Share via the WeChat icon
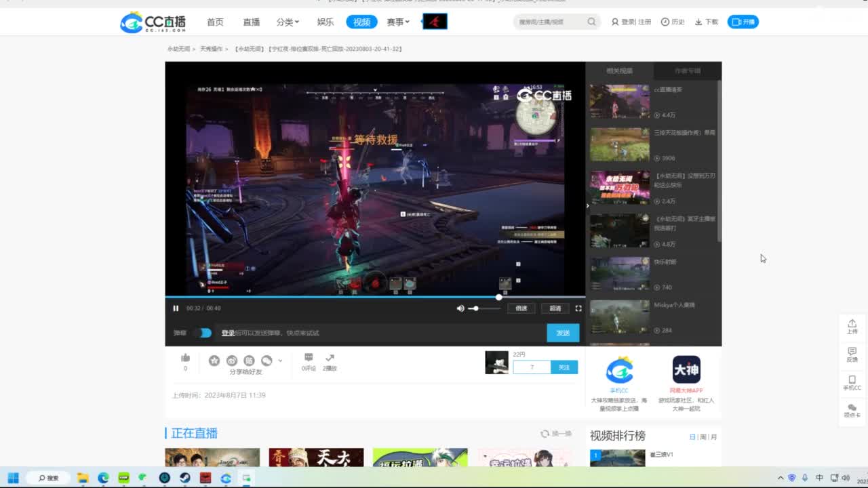This screenshot has height=488, width=868. pos(267,361)
